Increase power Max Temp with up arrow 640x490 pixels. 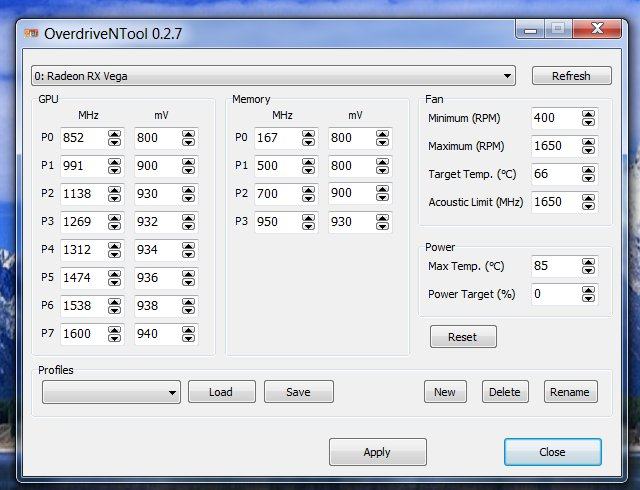pos(588,262)
